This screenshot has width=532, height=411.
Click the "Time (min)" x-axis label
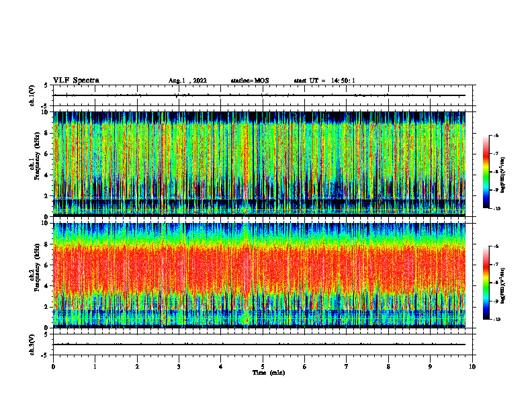coord(269,373)
